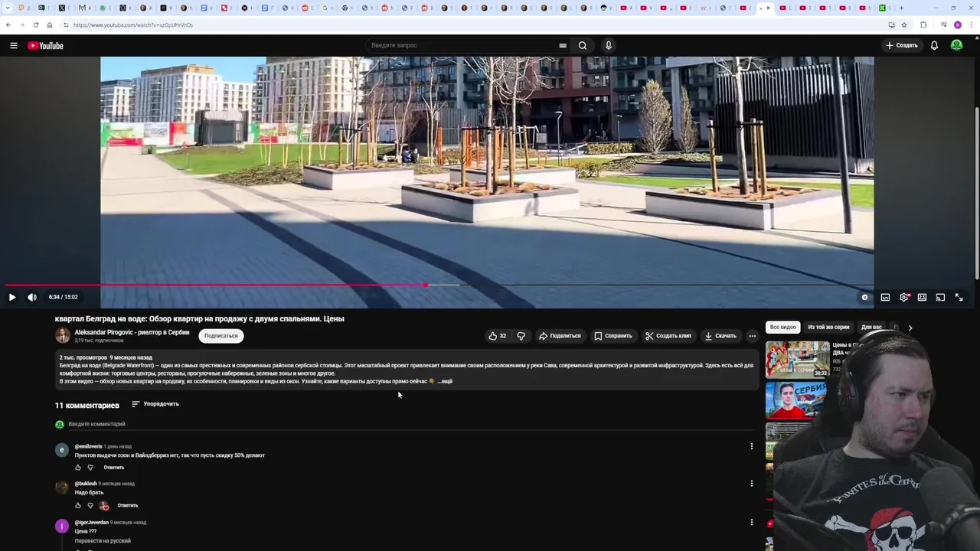Select the Из той же серии chip
Viewport: 980px width, 551px height.
(828, 328)
